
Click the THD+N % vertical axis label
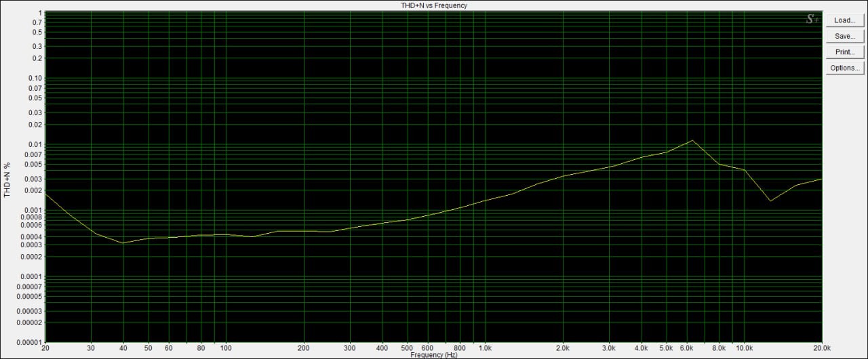(7, 179)
